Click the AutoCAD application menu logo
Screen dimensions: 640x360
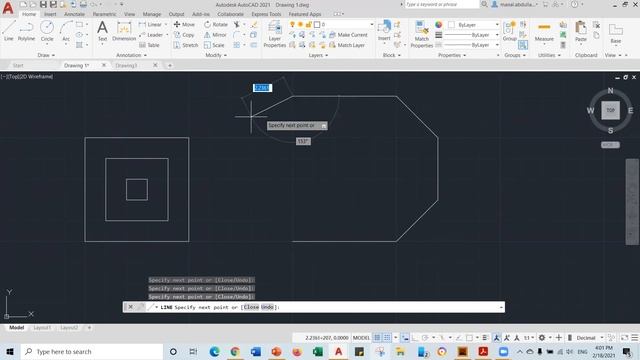click(x=8, y=8)
